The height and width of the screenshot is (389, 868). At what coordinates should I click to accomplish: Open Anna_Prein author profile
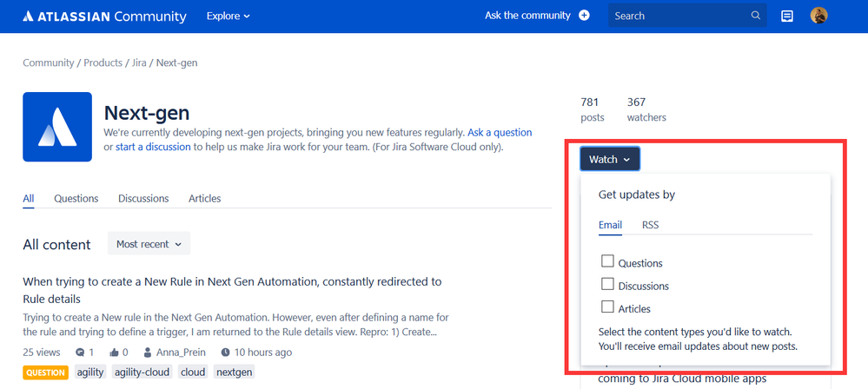pyautogui.click(x=182, y=353)
